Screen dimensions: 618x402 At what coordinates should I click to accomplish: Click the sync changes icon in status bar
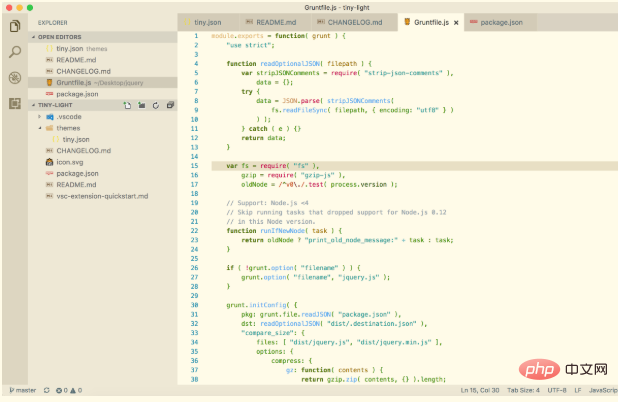pyautogui.click(x=47, y=390)
